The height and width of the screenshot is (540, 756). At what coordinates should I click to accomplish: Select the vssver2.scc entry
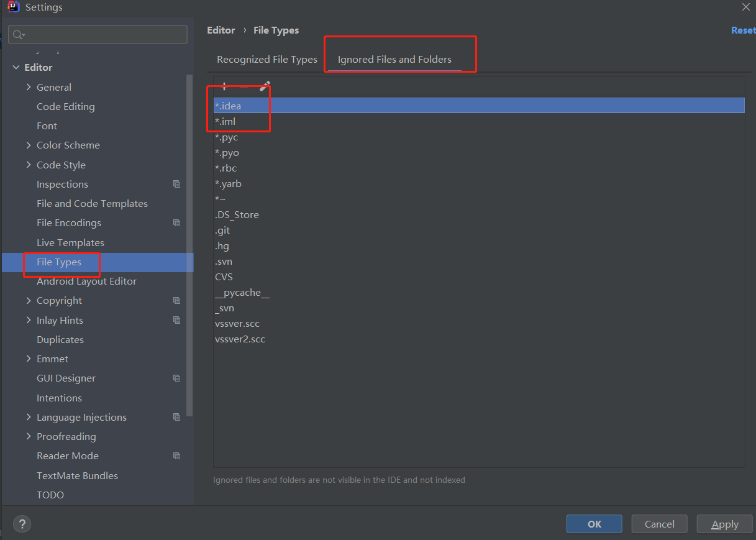pyautogui.click(x=479, y=339)
